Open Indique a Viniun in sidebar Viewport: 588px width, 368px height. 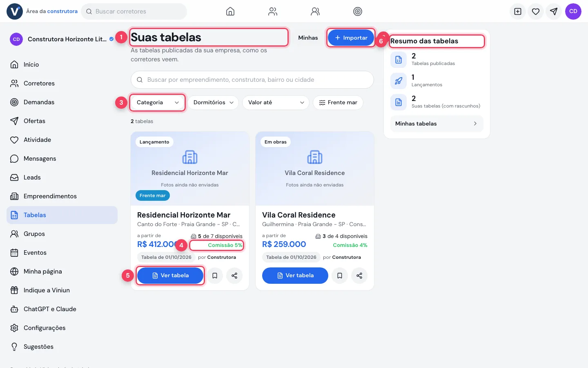click(x=62, y=290)
